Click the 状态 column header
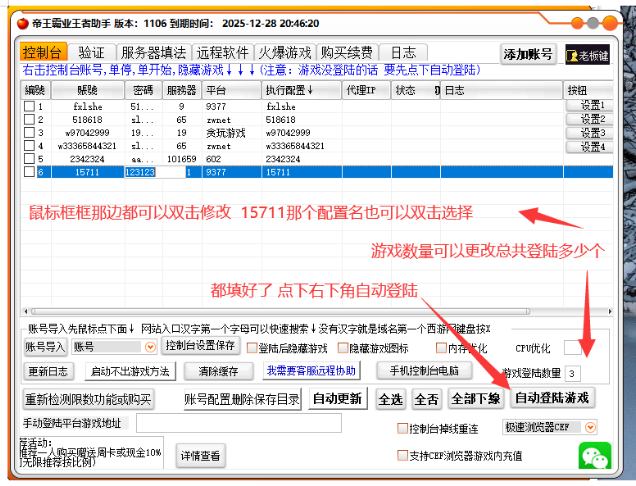The width and height of the screenshot is (636, 486). point(416,90)
